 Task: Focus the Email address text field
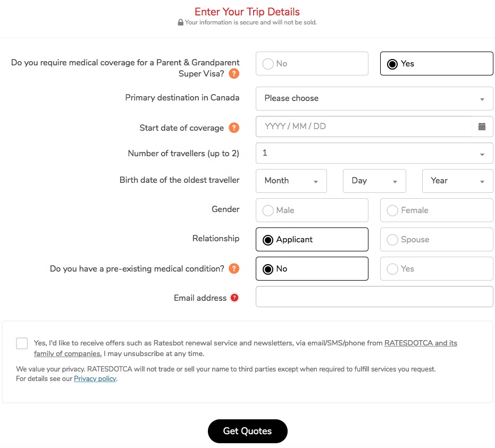pyautogui.click(x=374, y=297)
